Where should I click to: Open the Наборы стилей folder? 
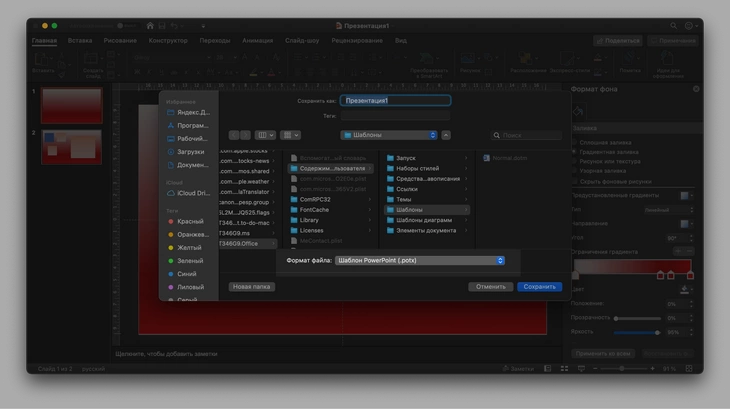[427, 168]
